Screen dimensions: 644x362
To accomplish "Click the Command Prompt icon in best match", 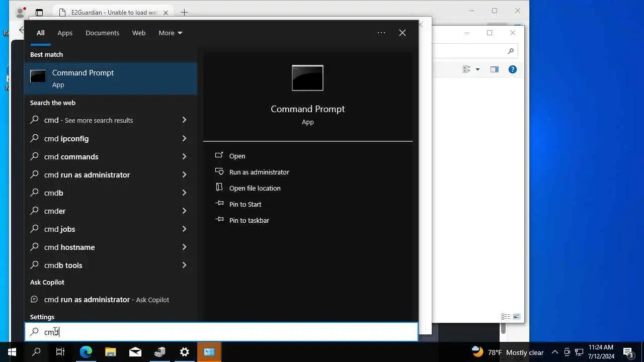I will (x=38, y=76).
